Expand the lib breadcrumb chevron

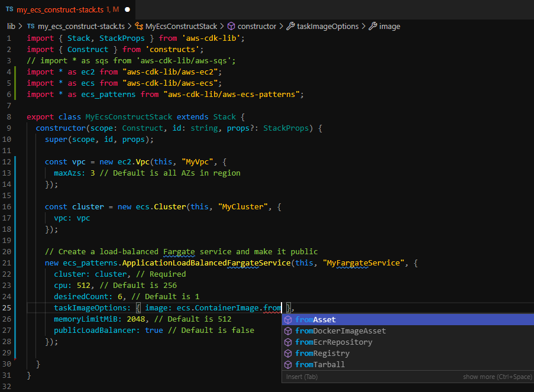[20, 26]
